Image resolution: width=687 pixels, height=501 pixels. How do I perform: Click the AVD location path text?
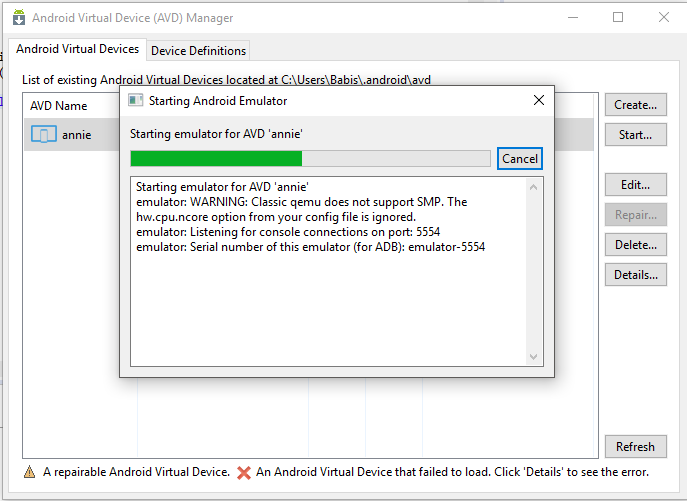[356, 80]
